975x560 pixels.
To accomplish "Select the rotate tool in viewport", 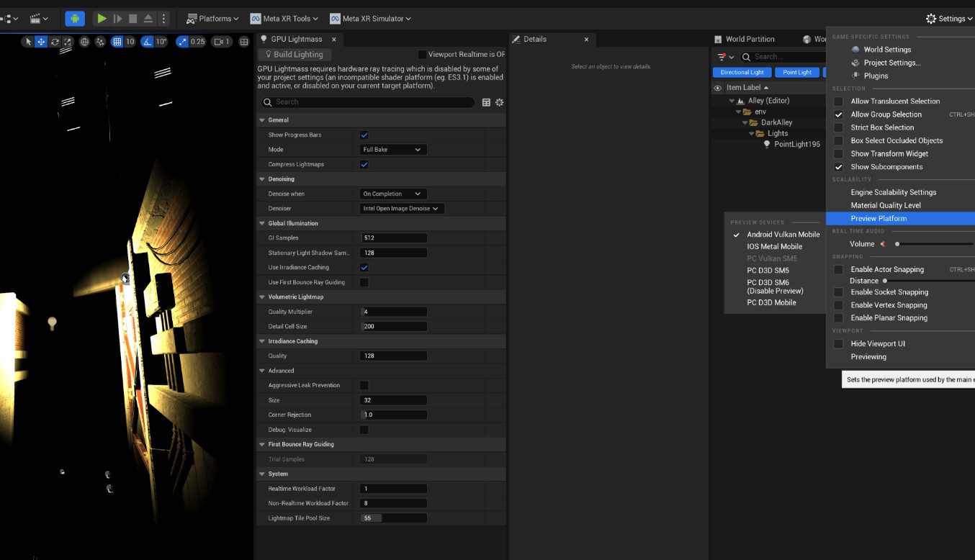I will (x=55, y=42).
